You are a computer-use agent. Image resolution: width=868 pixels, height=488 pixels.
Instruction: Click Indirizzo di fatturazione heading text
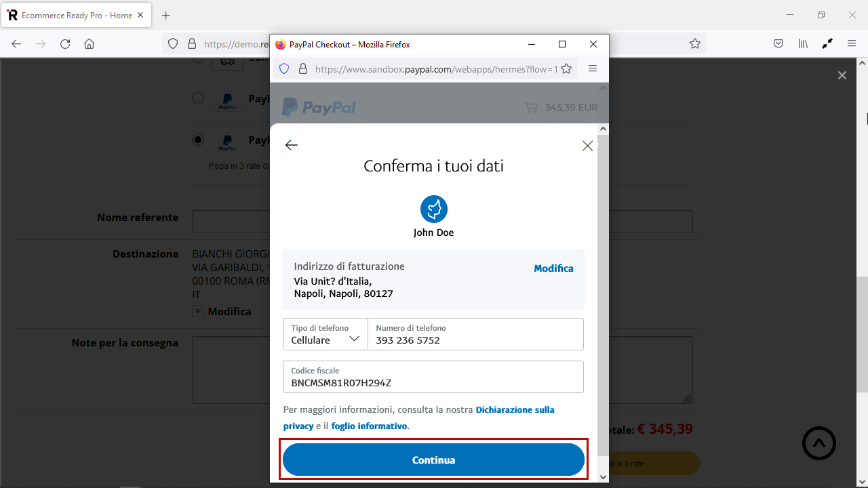pos(349,266)
